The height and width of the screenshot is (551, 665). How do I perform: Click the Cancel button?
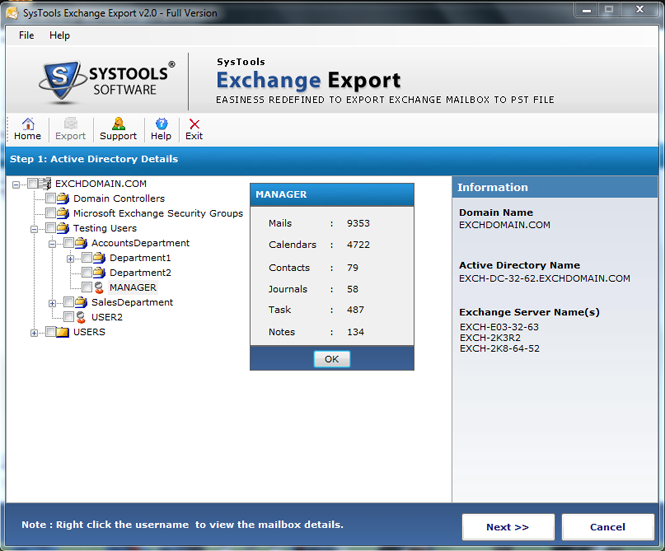pos(607,527)
